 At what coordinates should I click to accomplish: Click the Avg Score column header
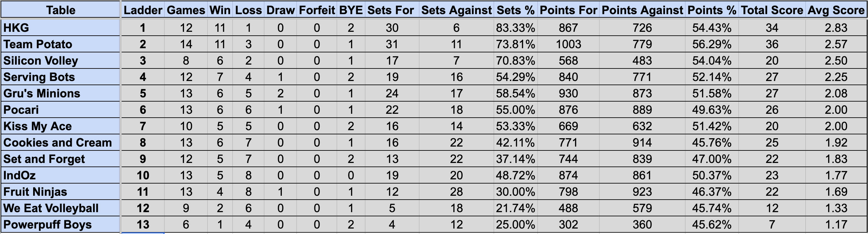836,10
